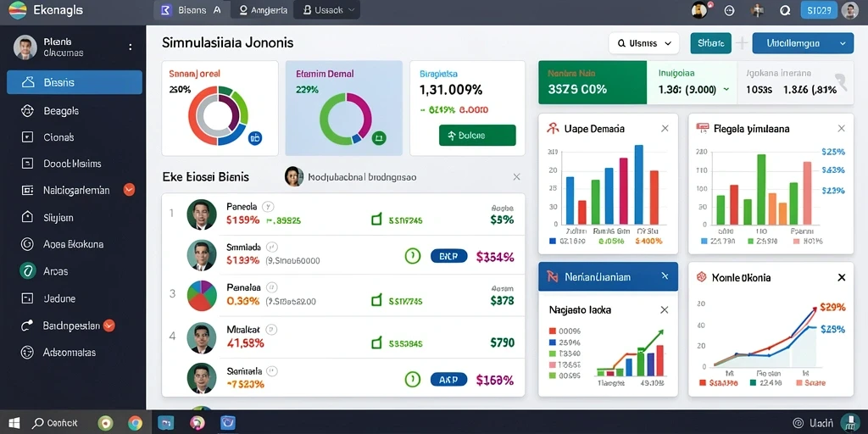Close the Eke Eiosei Bienis panel
This screenshot has width=868, height=434.
click(x=516, y=177)
